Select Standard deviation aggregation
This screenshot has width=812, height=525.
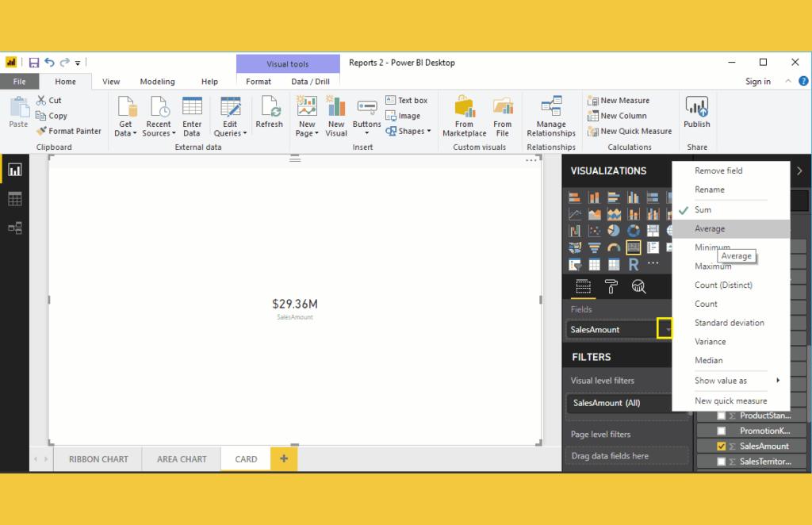click(x=730, y=323)
